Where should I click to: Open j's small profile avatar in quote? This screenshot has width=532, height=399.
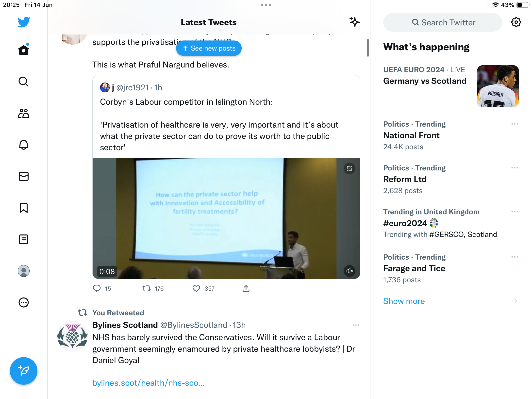click(x=105, y=87)
